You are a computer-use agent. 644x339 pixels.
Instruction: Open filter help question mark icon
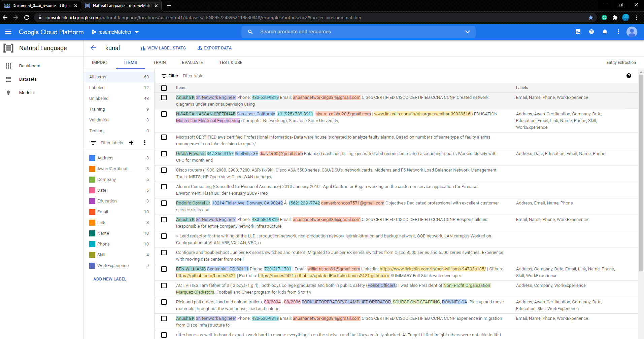[x=629, y=76]
